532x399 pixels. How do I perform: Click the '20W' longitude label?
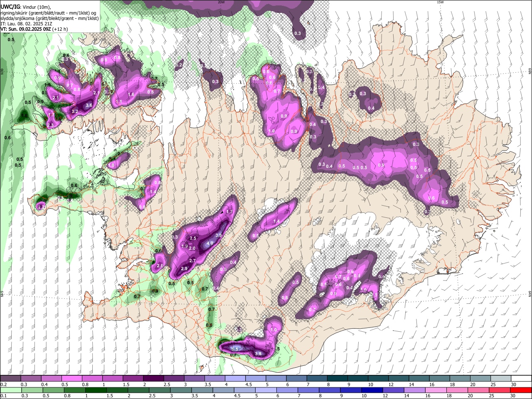click(x=221, y=2)
